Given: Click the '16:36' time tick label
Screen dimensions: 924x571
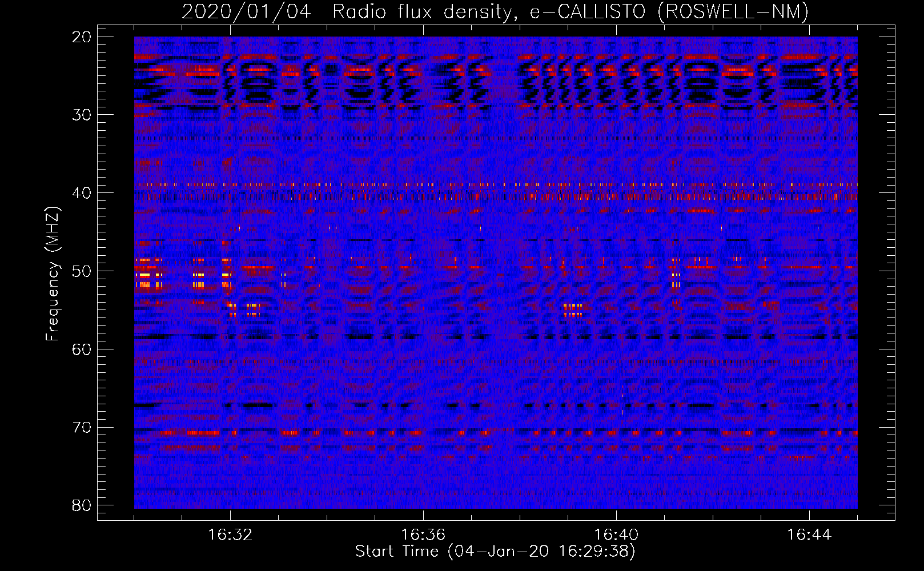Looking at the screenshot, I should (423, 535).
